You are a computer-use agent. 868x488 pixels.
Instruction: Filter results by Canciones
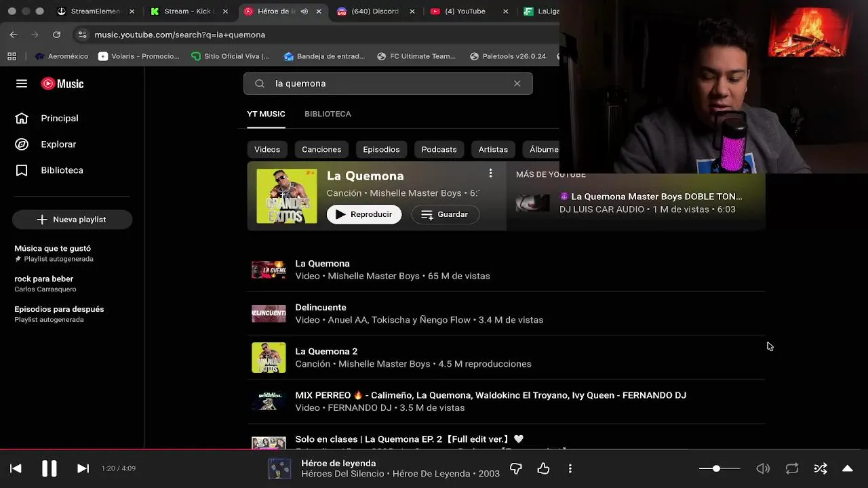click(321, 149)
